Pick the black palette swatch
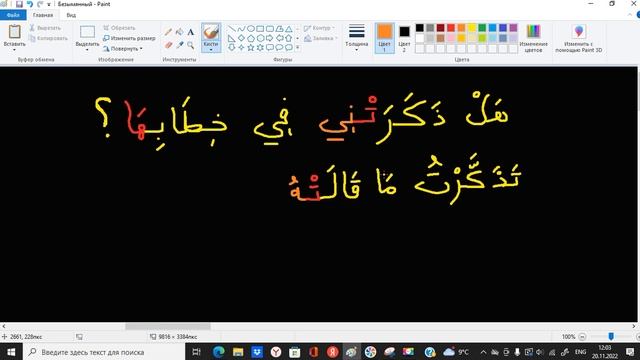Image resolution: width=640 pixels, height=360 pixels. pyautogui.click(x=420, y=28)
